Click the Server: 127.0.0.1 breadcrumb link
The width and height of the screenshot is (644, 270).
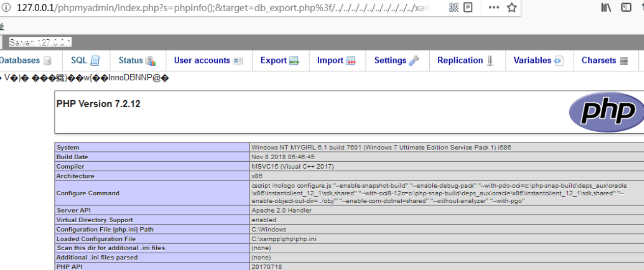click(40, 42)
